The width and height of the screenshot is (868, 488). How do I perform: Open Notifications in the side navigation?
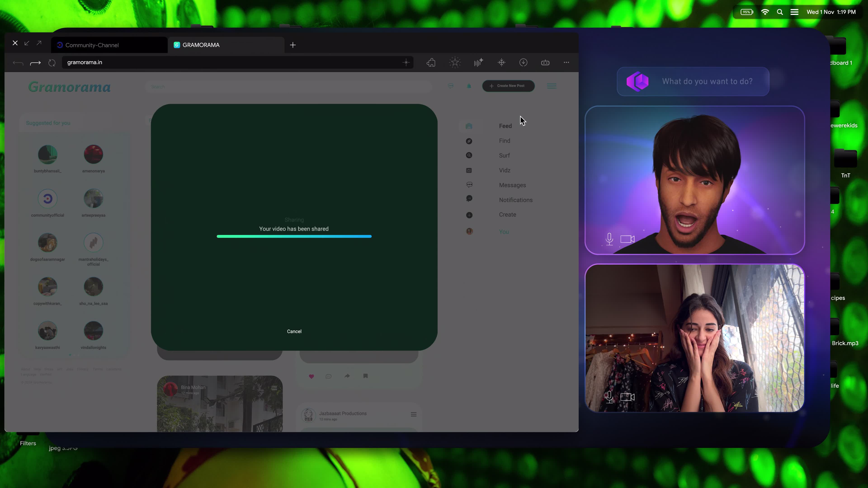click(516, 200)
